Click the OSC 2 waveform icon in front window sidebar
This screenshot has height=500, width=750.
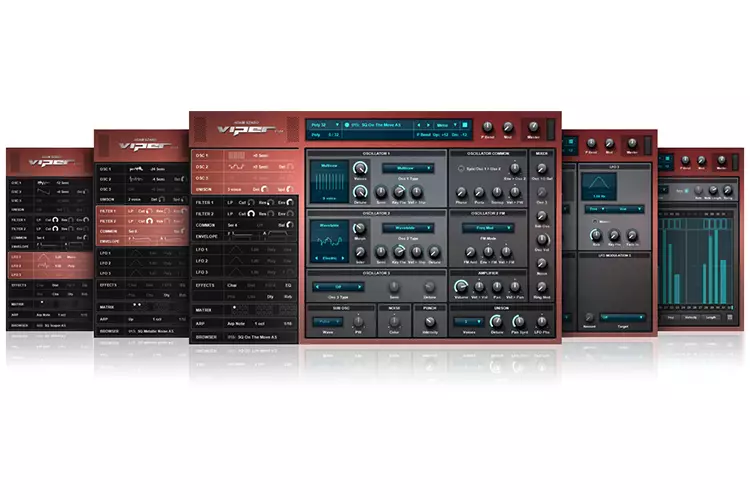point(236,167)
